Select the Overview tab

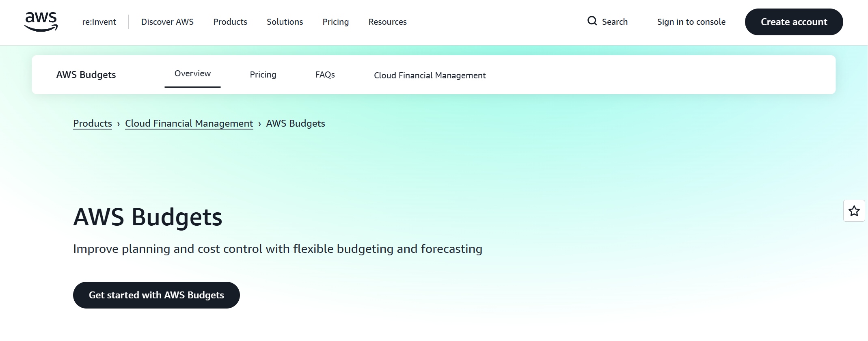tap(192, 74)
